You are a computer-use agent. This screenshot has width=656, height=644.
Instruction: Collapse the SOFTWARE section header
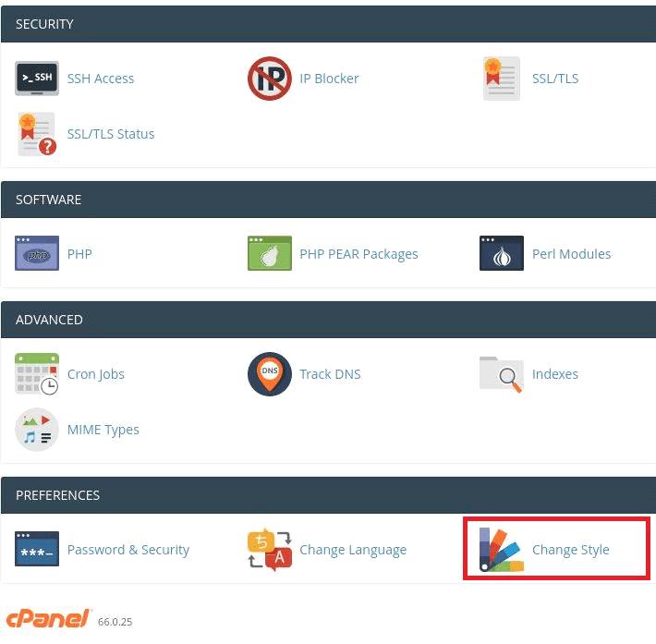[328, 200]
